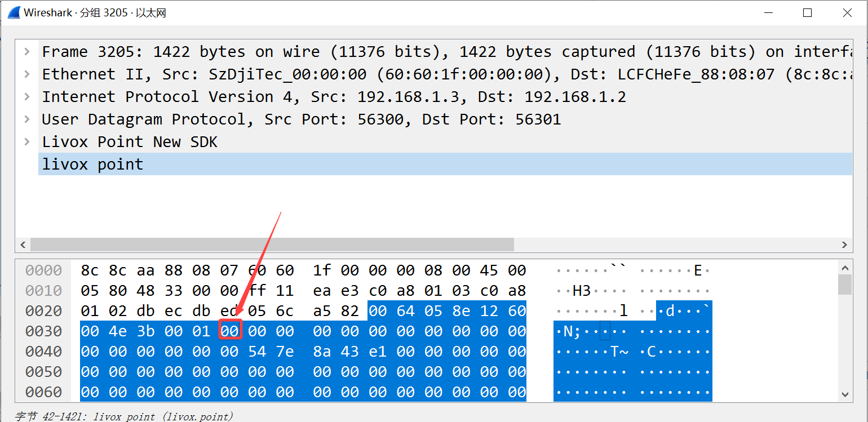Maximize the Wireshark packet window
The height and width of the screenshot is (422, 868).
807,12
